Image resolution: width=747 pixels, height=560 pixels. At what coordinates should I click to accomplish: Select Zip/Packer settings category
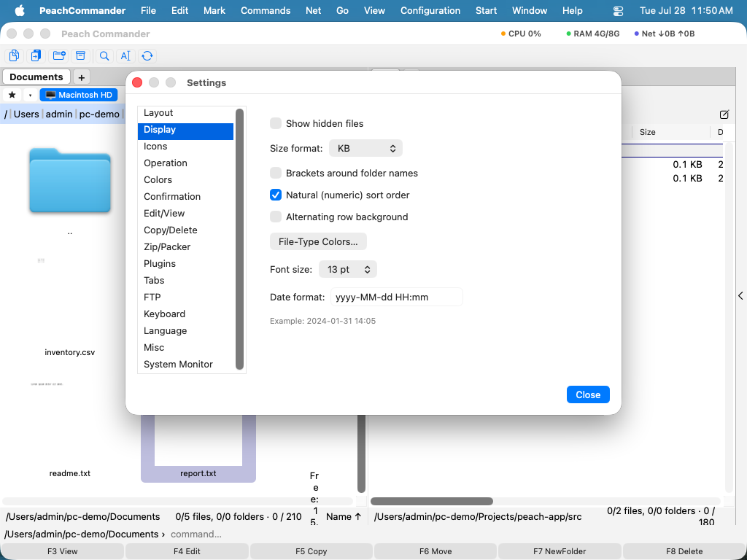click(186, 246)
